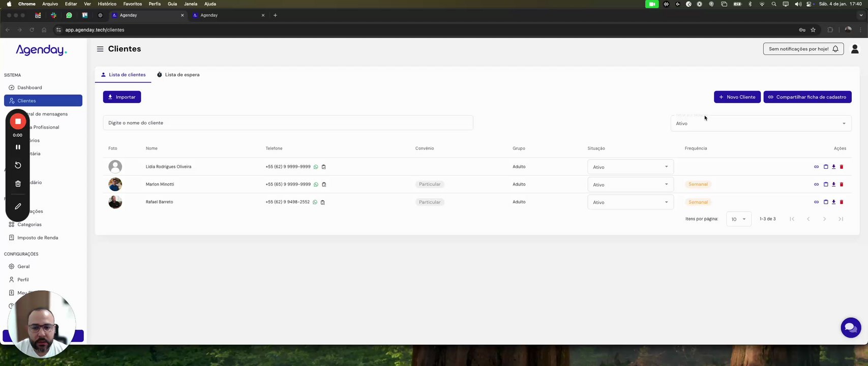Open the Arquivo menu

pos(50,4)
